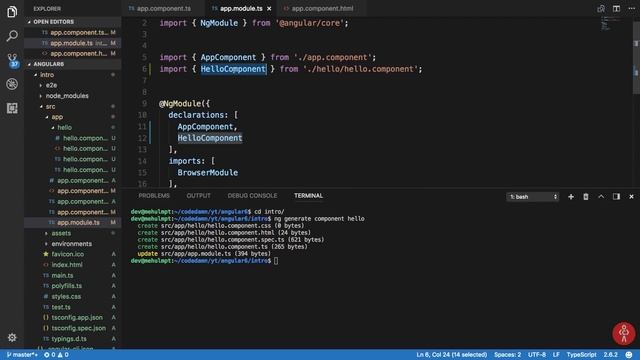Collapse the src folder
The width and height of the screenshot is (640, 360).
click(73, 107)
